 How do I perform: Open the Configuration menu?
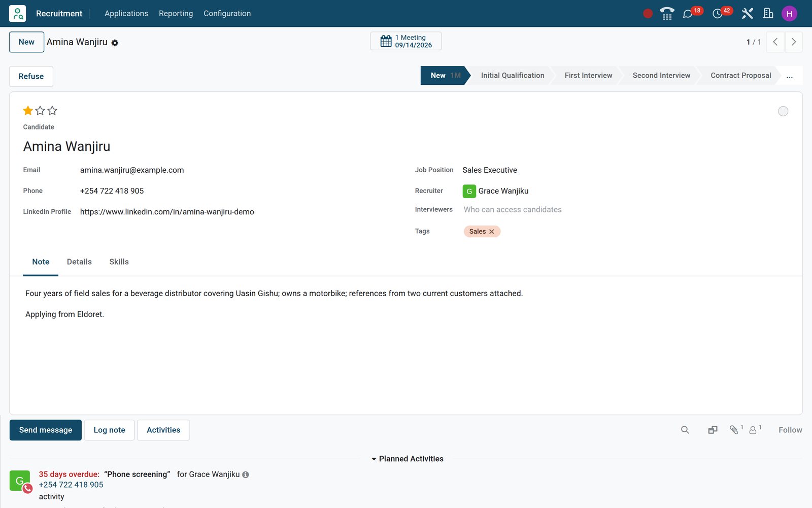tap(227, 14)
